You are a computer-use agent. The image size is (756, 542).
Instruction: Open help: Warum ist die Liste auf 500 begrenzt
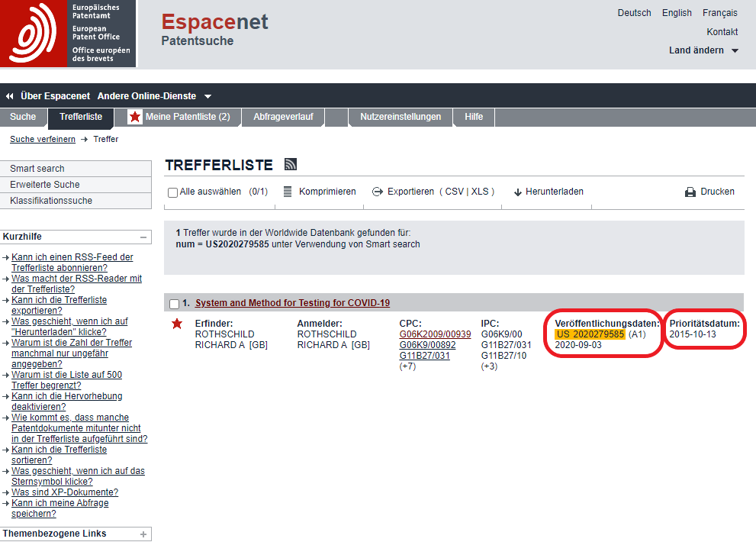tap(66, 380)
